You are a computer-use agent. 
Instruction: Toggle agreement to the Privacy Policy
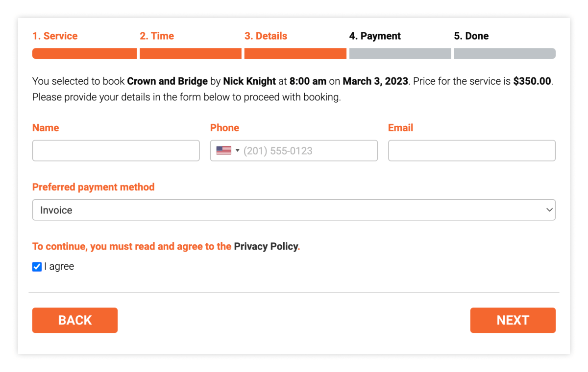[37, 266]
